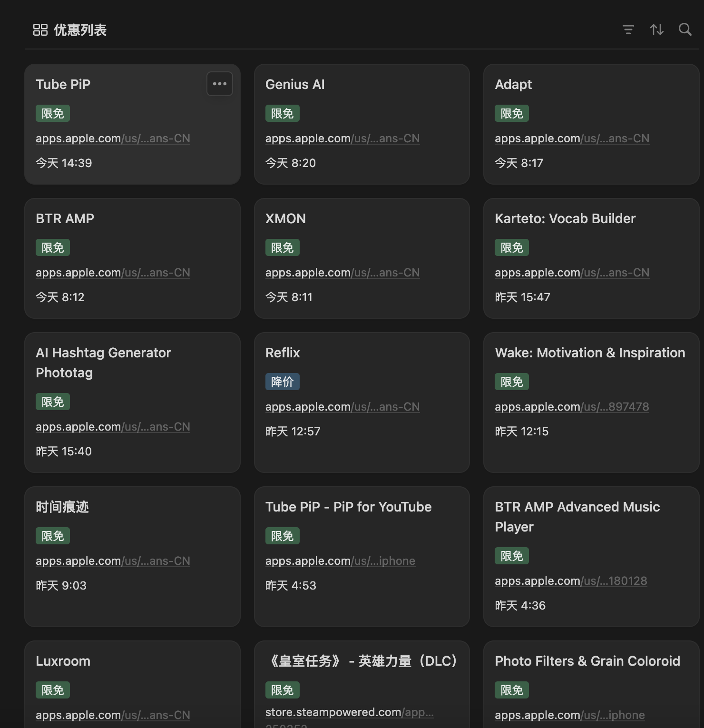Image resolution: width=704 pixels, height=728 pixels.
Task: Click the 今天 8:17 timestamp
Action: tap(519, 163)
